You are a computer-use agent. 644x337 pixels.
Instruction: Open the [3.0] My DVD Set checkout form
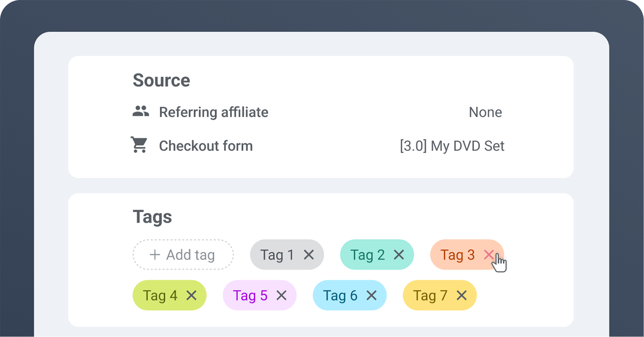(x=452, y=146)
